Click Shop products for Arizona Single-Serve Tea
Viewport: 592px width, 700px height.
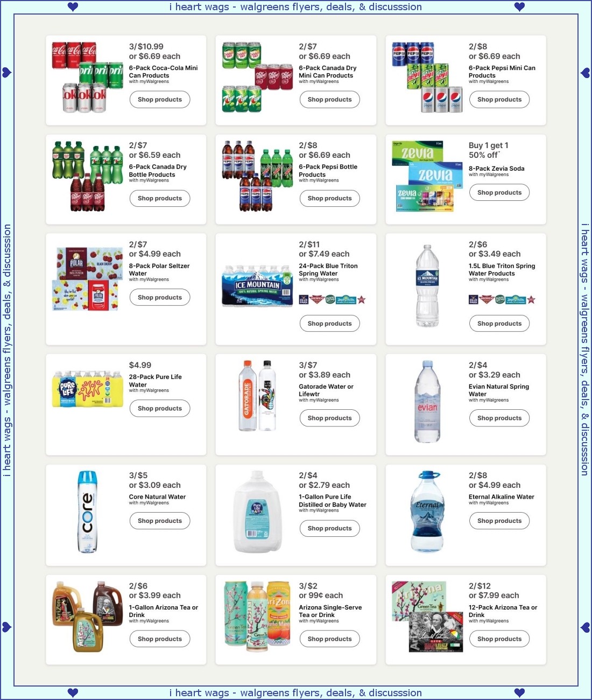pos(329,639)
